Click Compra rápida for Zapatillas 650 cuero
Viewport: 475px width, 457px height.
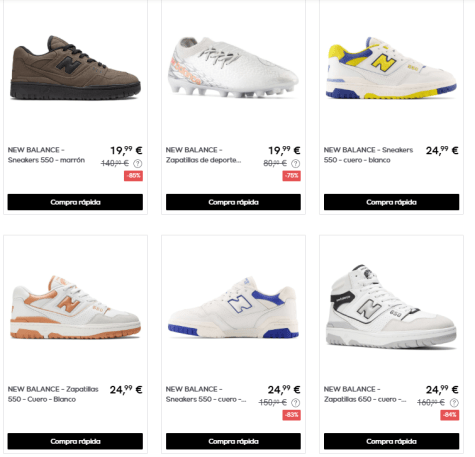click(391, 441)
